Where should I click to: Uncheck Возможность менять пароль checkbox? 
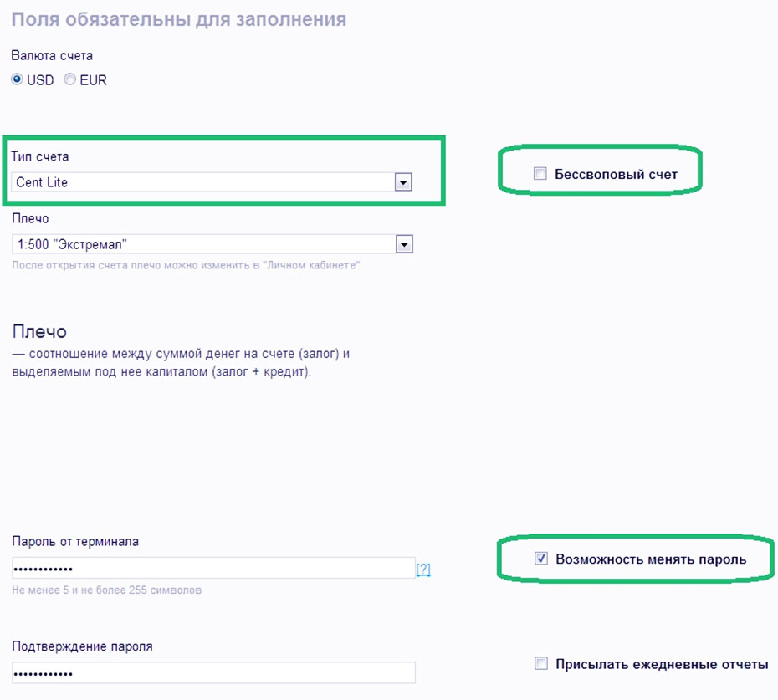coord(541,559)
